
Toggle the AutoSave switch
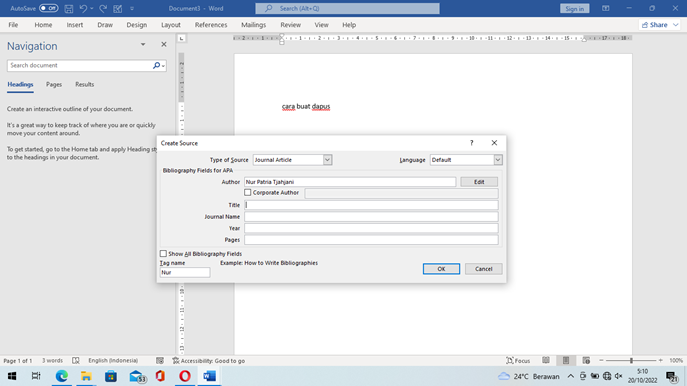(x=49, y=8)
